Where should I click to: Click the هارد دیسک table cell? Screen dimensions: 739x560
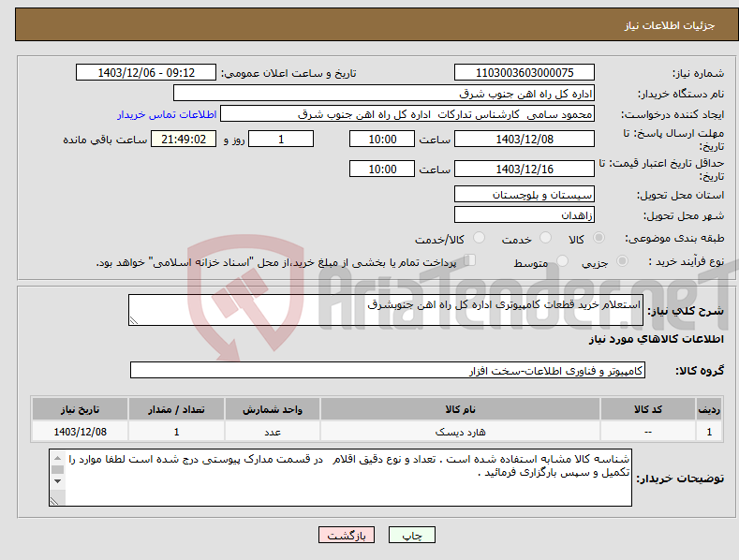(x=460, y=432)
